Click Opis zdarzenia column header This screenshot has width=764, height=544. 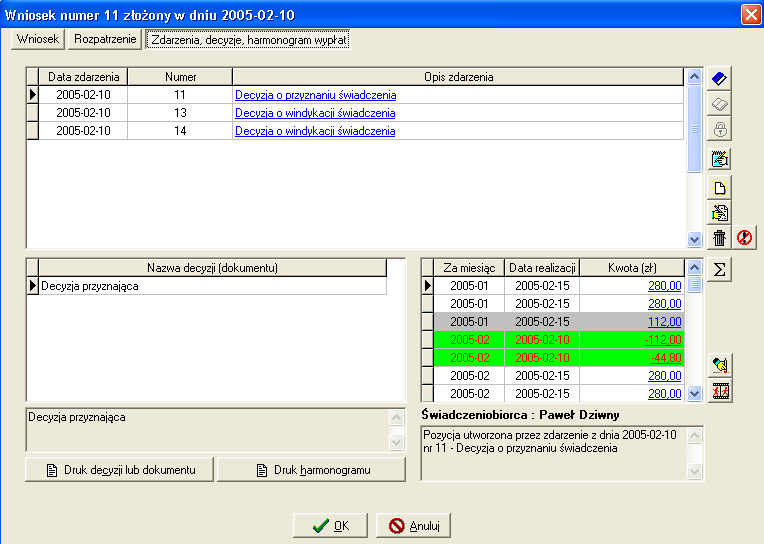(x=458, y=77)
